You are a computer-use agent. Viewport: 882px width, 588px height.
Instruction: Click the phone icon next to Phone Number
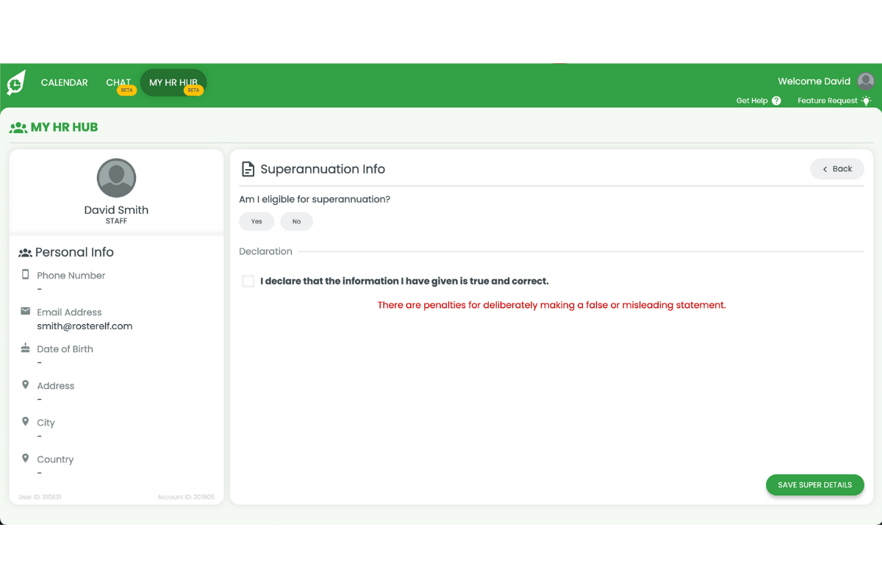pos(26,275)
